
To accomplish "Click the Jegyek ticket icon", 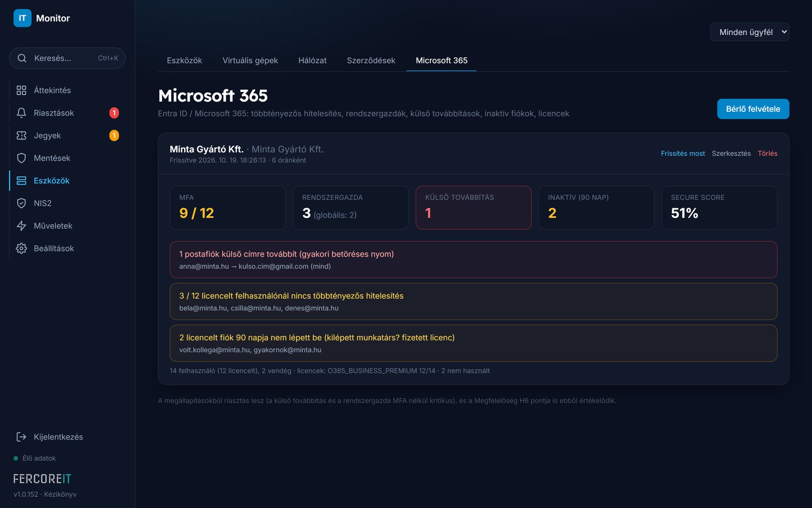I will coord(21,136).
